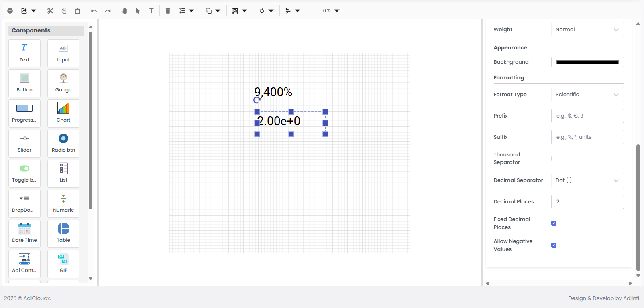Uncheck Fixed Decimal Places checkbox

554,223
